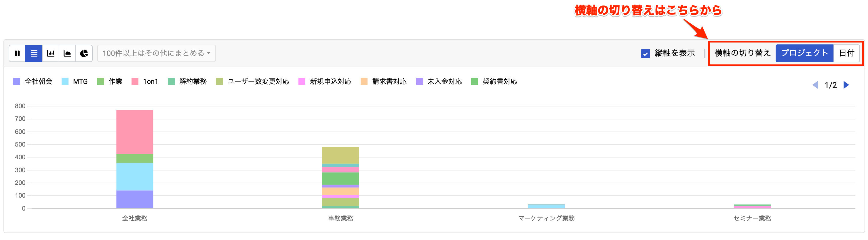
Task: Click the pink 1on1 segment in 全社業務 bar
Action: [x=134, y=132]
